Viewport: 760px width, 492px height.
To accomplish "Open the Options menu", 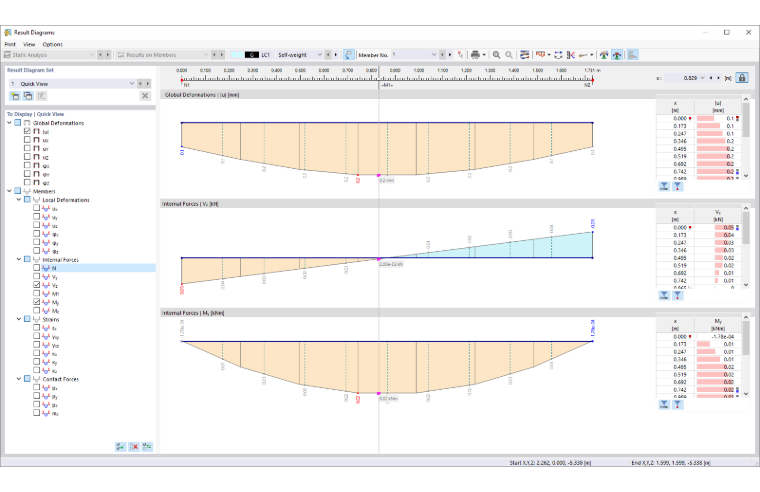I will click(52, 44).
